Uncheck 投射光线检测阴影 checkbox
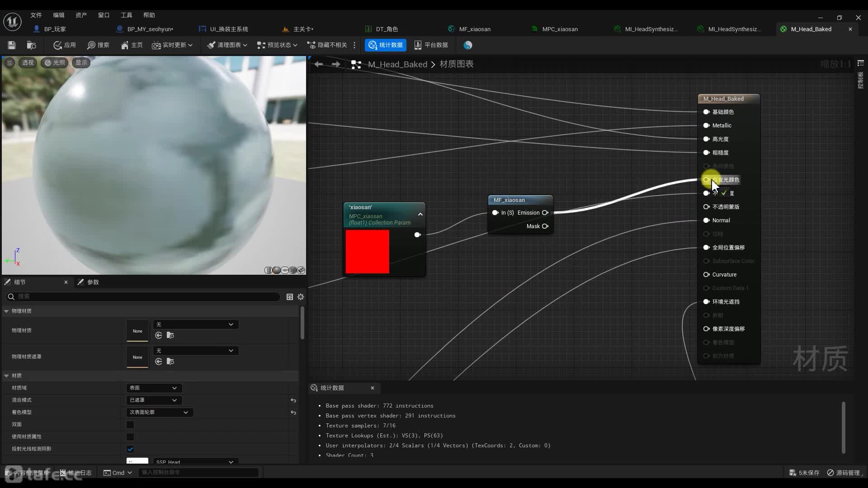This screenshot has height=488, width=868. pyautogui.click(x=130, y=449)
